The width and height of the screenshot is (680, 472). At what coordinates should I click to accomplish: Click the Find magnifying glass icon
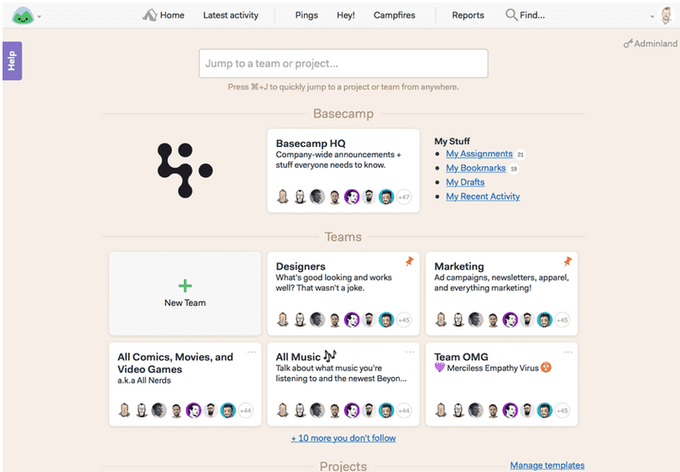pyautogui.click(x=512, y=15)
